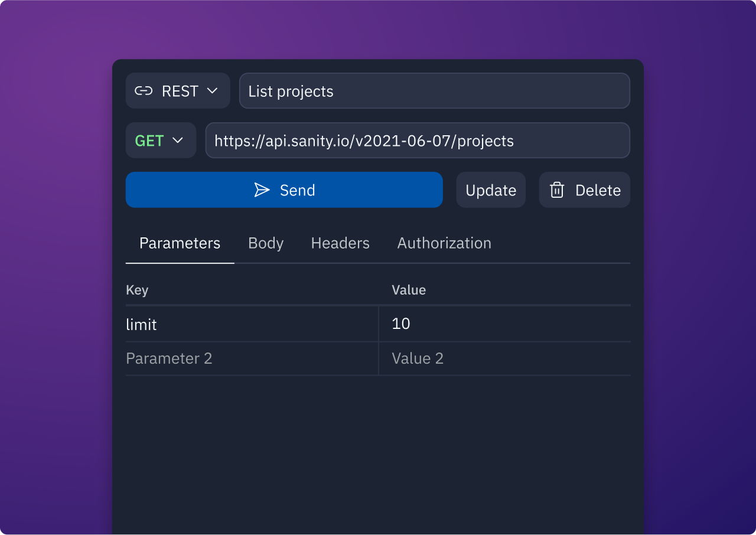Click the api.sanity.io URL field
756x535 pixels.
[418, 141]
